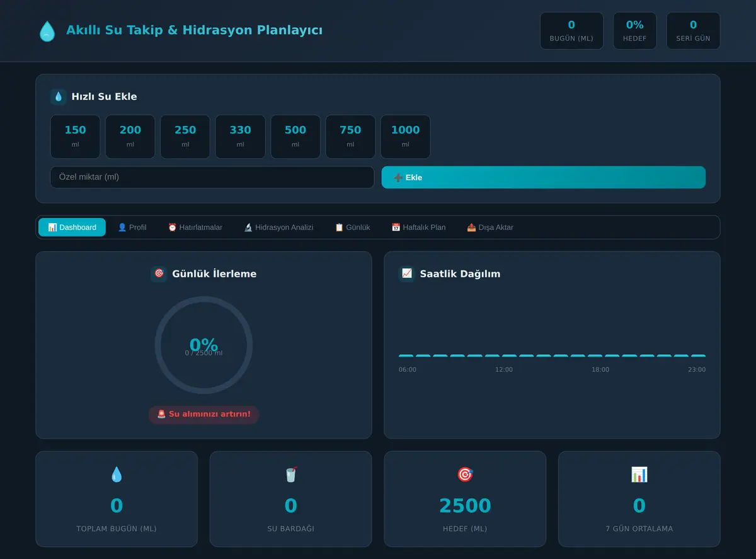Go to the Hidrasyon Analizi tab
756x559 pixels.
[x=278, y=228]
